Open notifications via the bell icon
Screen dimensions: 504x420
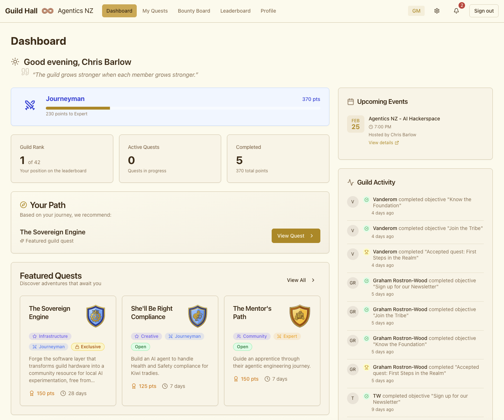pos(456,11)
